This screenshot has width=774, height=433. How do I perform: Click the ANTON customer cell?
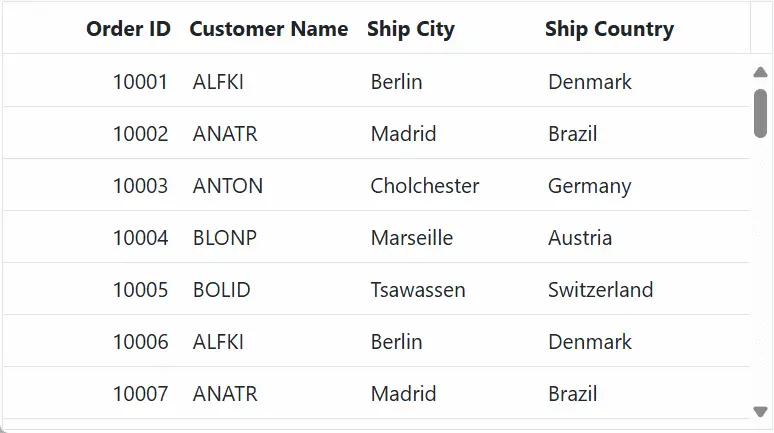pos(228,186)
